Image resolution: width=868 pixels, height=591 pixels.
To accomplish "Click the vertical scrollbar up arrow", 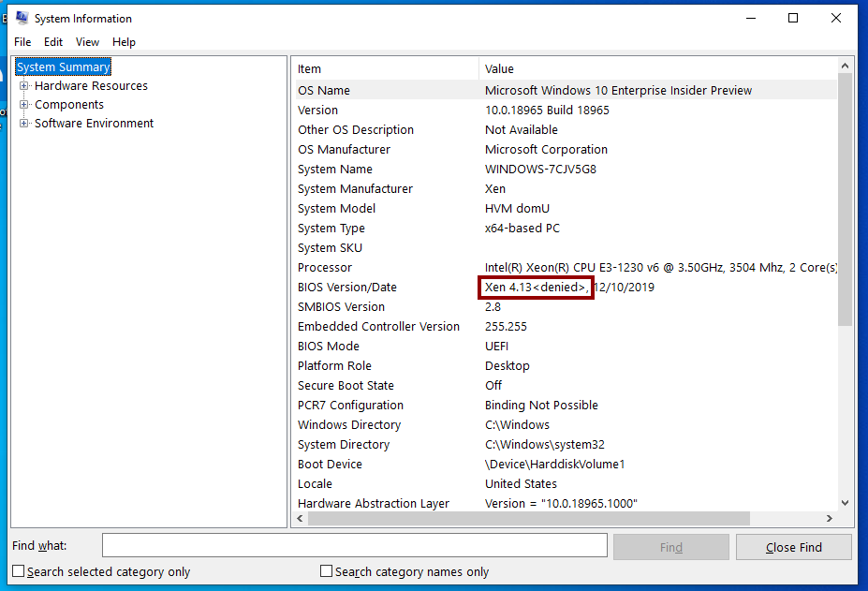I will click(x=846, y=66).
